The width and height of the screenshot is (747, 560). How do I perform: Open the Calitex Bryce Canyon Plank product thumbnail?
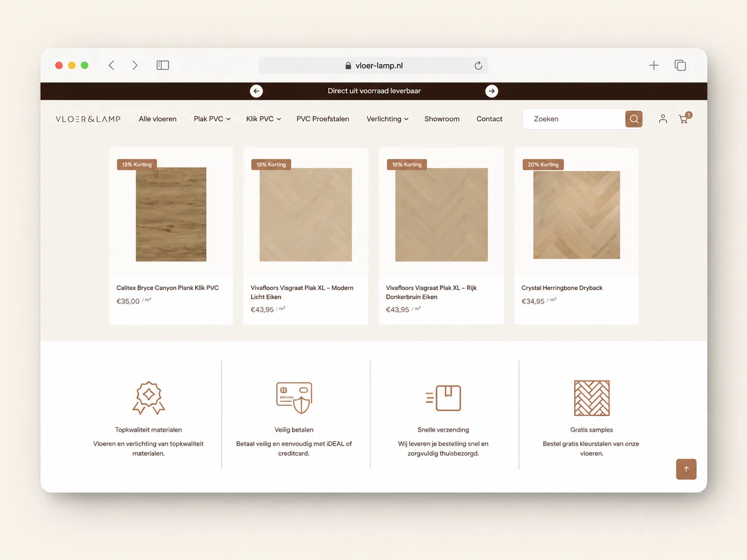coord(171,215)
